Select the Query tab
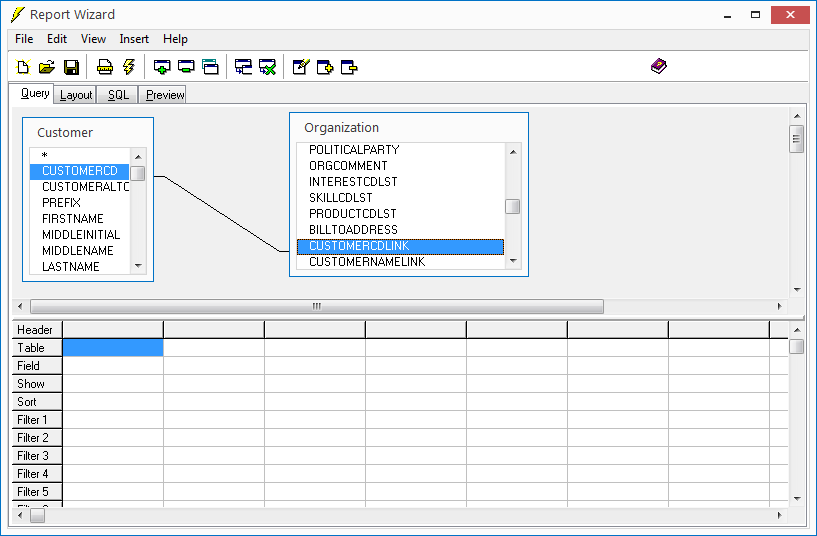 [34, 93]
